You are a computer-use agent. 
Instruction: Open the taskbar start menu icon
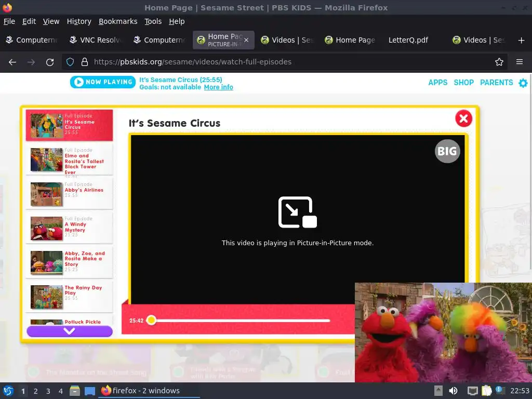point(8,391)
